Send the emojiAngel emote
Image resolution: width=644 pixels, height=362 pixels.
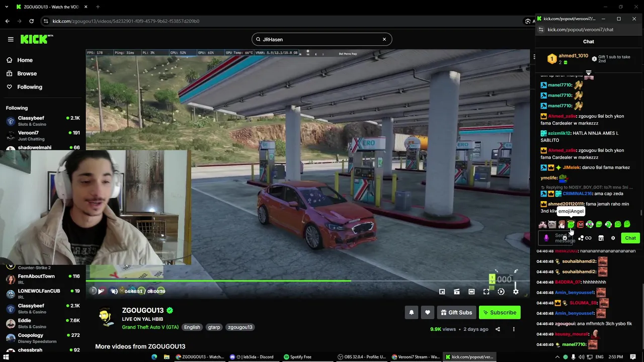[x=571, y=224]
